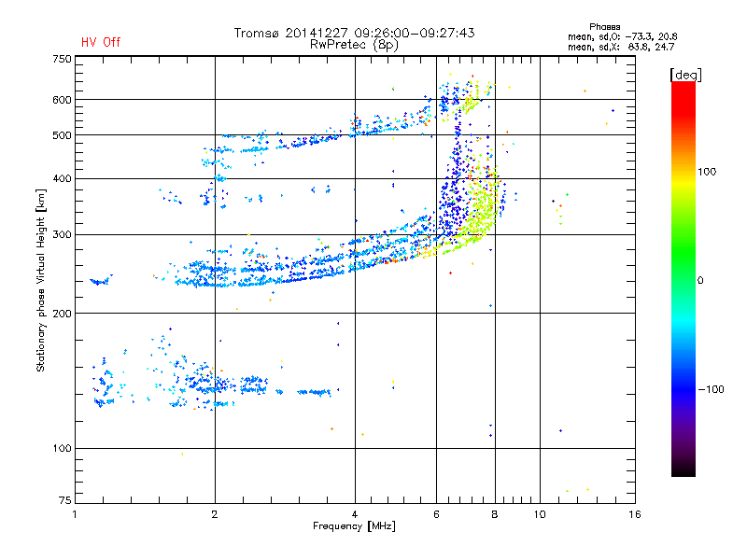Click the x-axis tick label '8'
Image resolution: width=747 pixels, height=560 pixels.
pos(495,514)
